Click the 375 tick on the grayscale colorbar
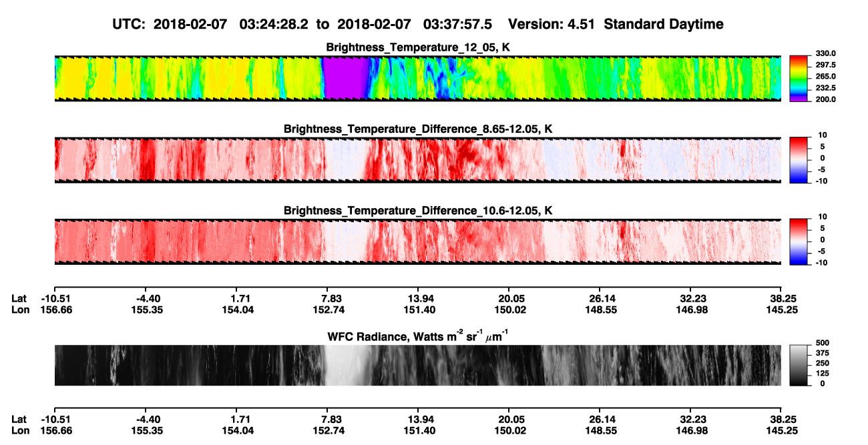 coord(824,353)
